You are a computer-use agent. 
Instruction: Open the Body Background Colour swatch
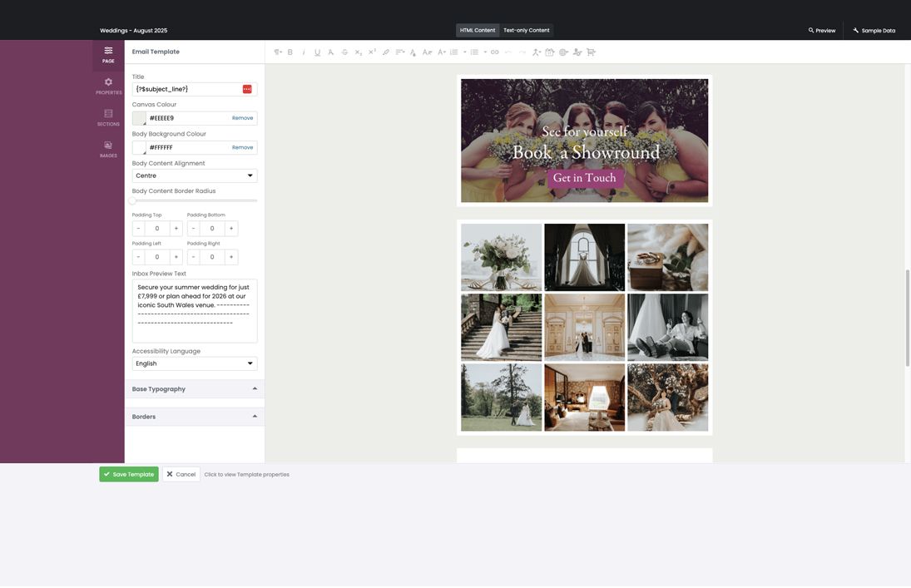coord(139,147)
